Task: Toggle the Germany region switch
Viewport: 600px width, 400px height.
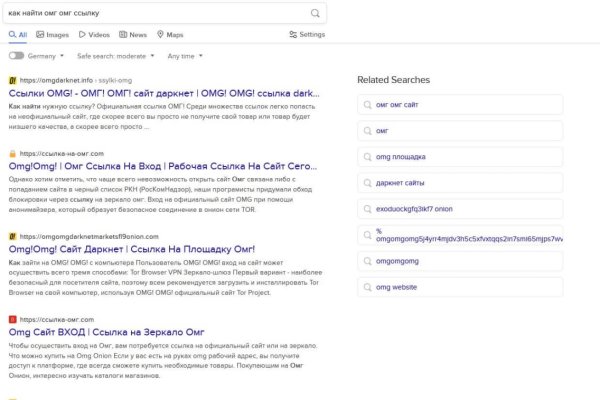Action: click(x=16, y=56)
